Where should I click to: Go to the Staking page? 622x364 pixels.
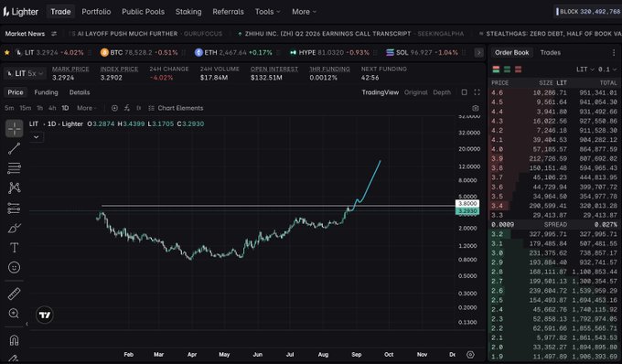click(x=188, y=12)
